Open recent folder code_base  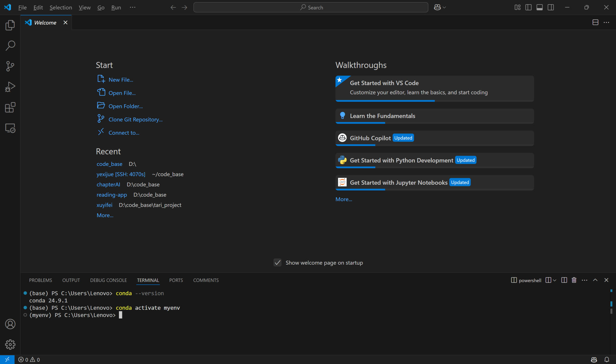[109, 164]
